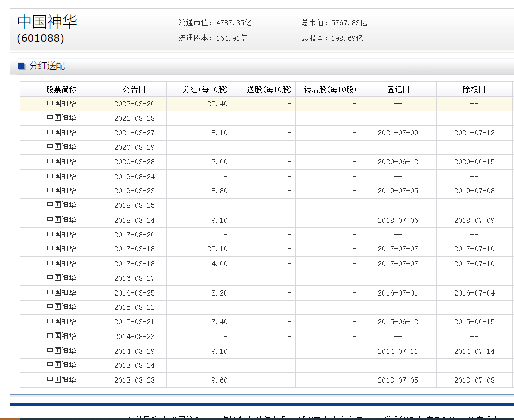Click the 分红送配 section title
Screen dimensions: 514x420
coord(47,66)
